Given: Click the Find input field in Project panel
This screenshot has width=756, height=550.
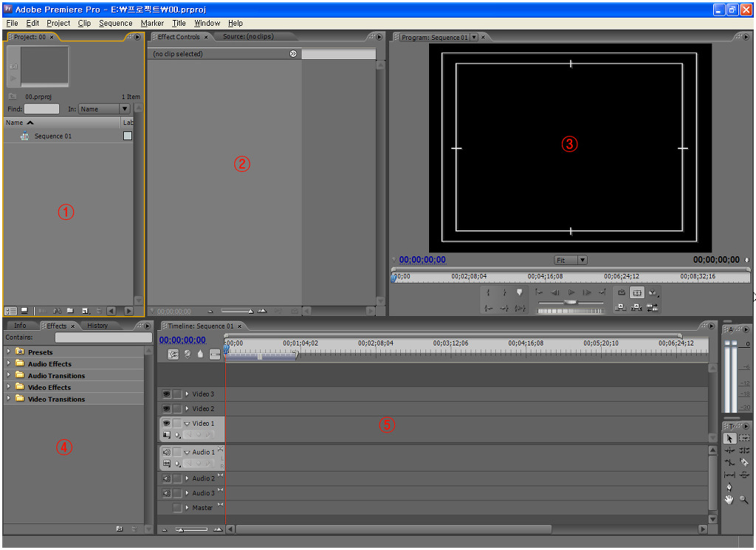Looking at the screenshot, I should [x=41, y=109].
